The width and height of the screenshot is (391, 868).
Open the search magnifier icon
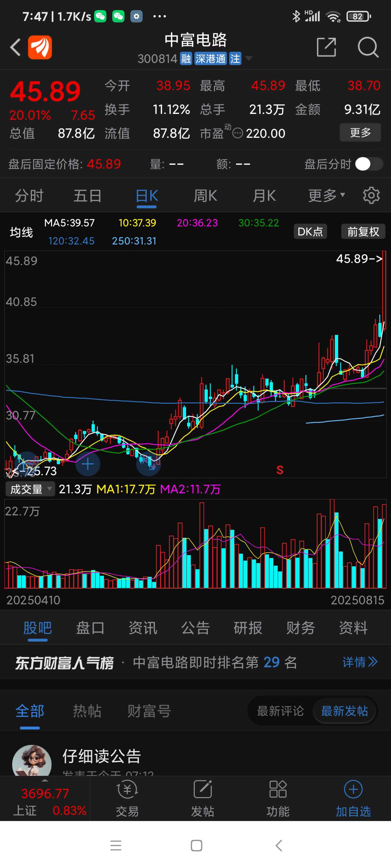[x=368, y=47]
